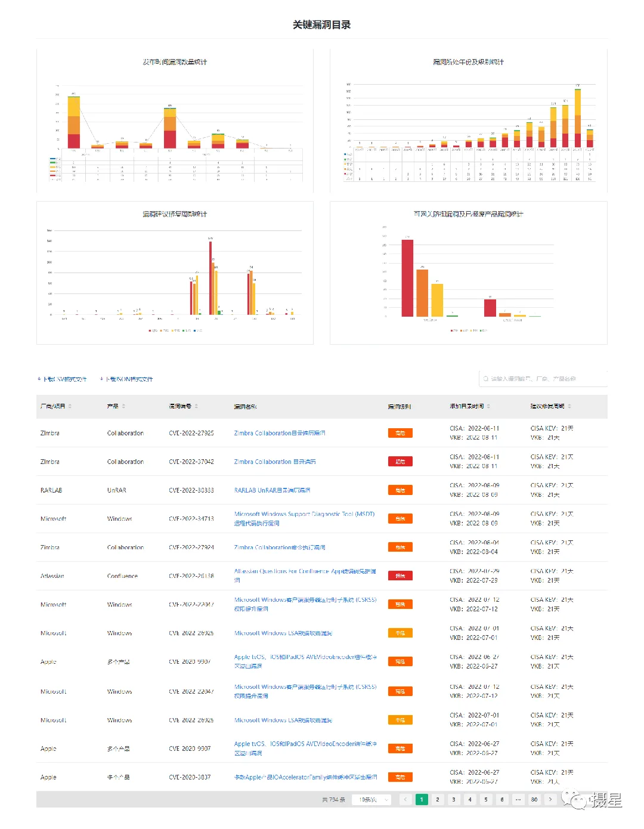Download the JSON format file

(126, 379)
